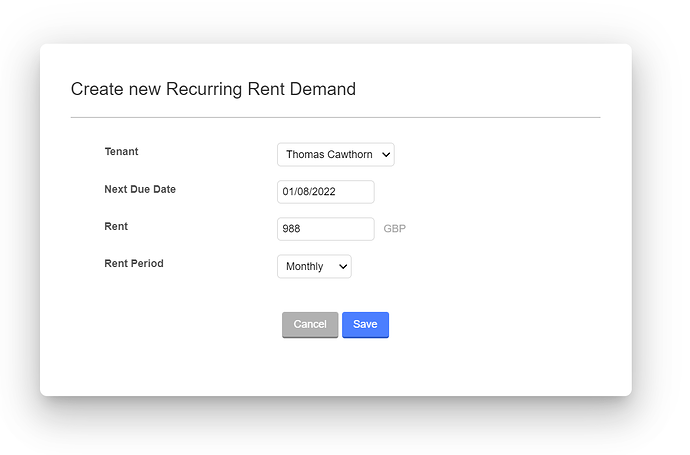Cancel the recurring rent demand form

pyautogui.click(x=310, y=325)
